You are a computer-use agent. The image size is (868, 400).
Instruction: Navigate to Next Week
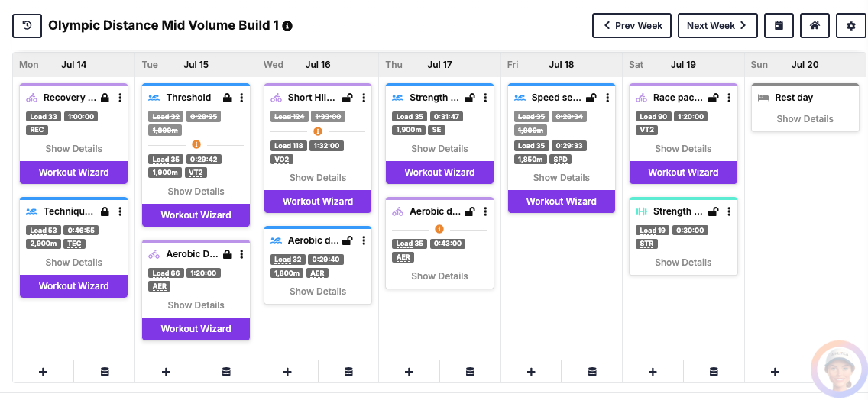[x=717, y=25]
